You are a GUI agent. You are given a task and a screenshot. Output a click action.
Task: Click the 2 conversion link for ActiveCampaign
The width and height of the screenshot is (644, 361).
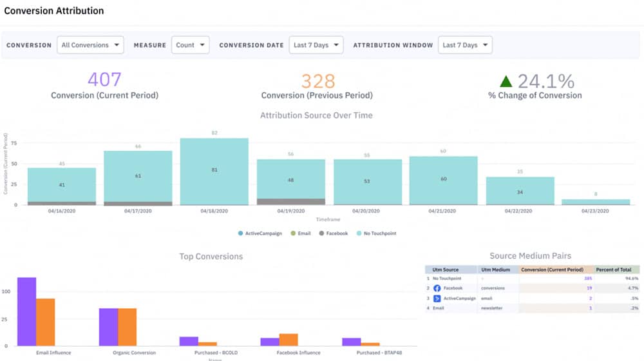(591, 298)
